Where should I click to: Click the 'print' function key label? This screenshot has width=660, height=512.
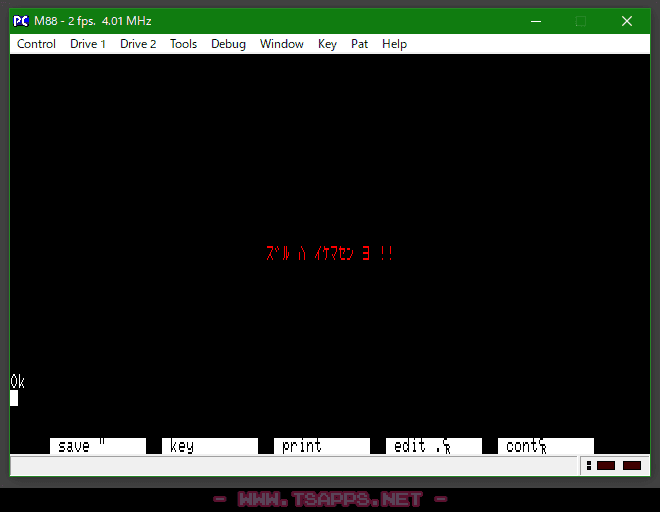321,446
